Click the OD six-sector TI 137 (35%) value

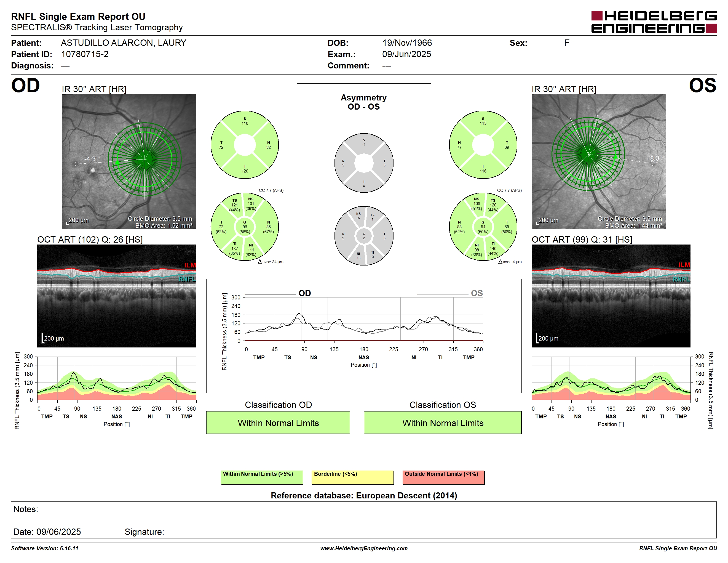(x=235, y=248)
